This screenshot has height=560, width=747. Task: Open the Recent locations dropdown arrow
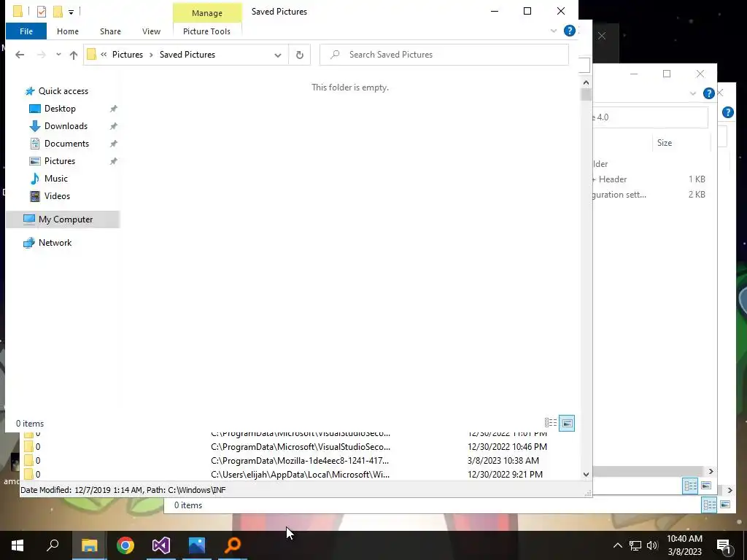[x=58, y=55]
